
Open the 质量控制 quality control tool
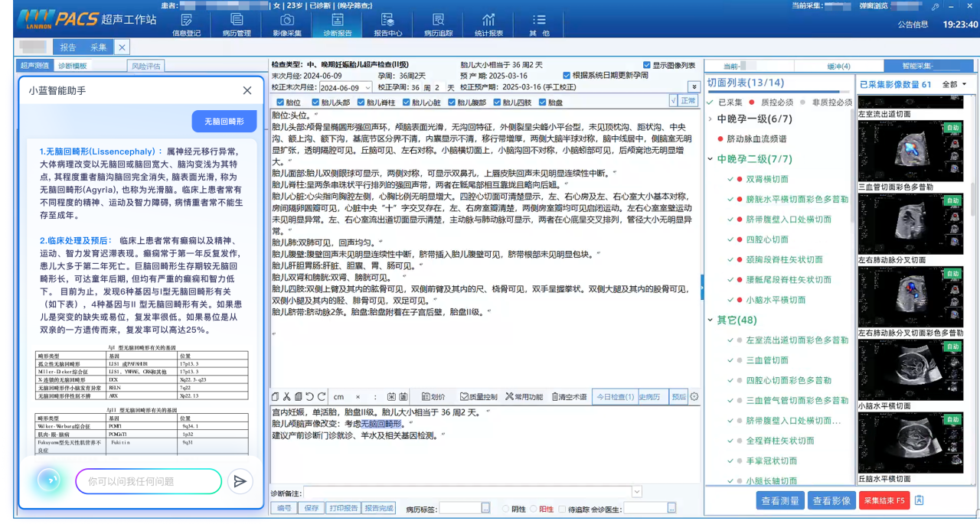click(479, 397)
